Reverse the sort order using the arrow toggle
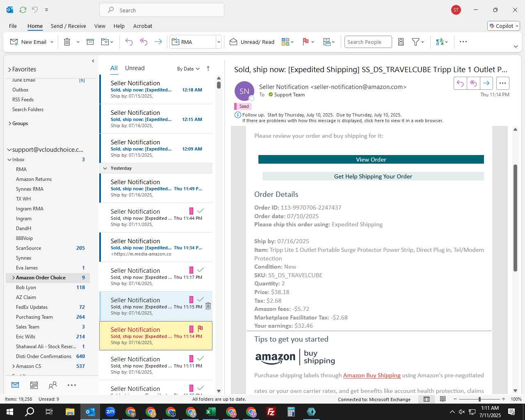 pos(208,68)
